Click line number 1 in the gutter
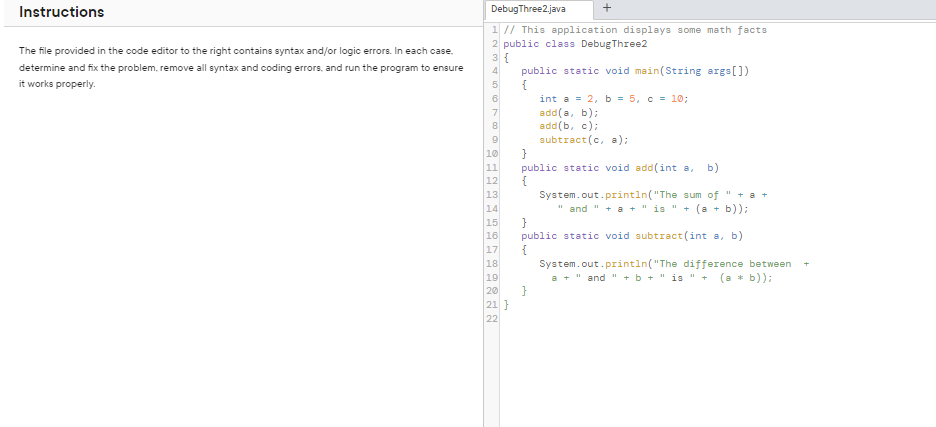The width and height of the screenshot is (936, 427). pos(495,30)
